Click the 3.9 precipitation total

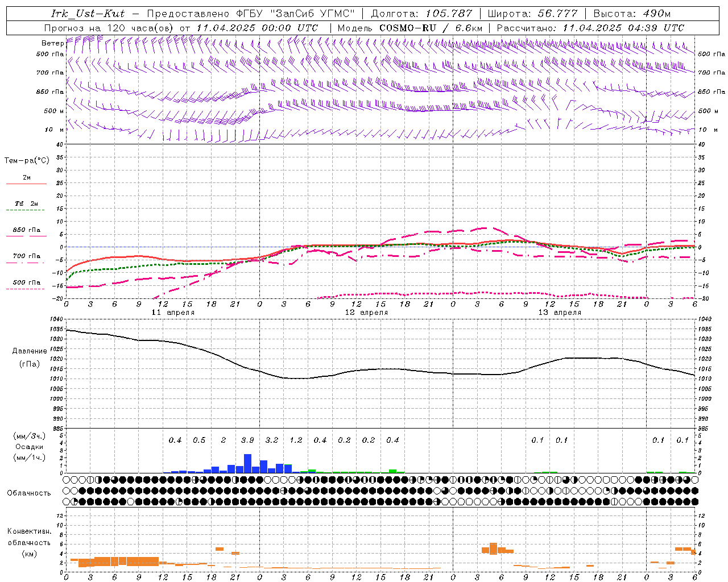[247, 440]
